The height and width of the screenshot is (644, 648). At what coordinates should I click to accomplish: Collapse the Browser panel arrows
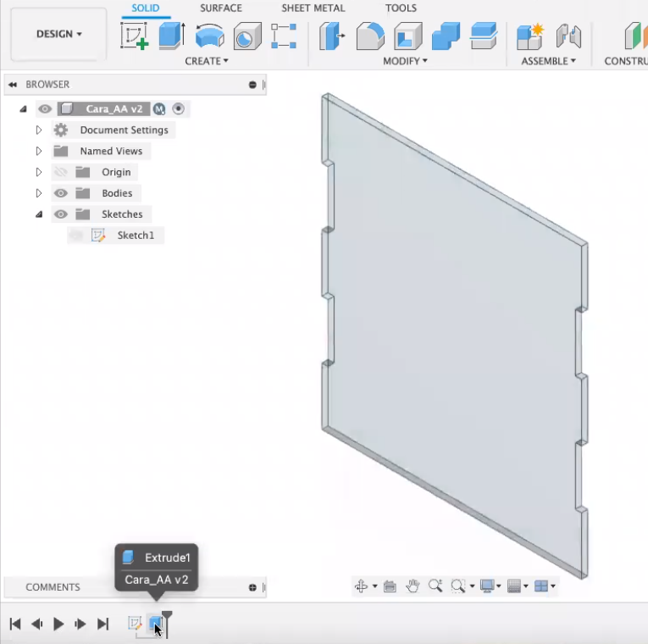pos(13,85)
